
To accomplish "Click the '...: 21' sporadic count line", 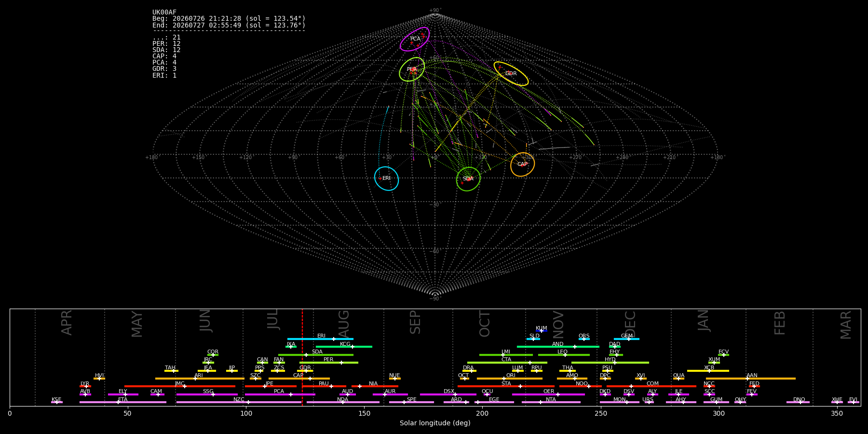I will click(x=166, y=38).
